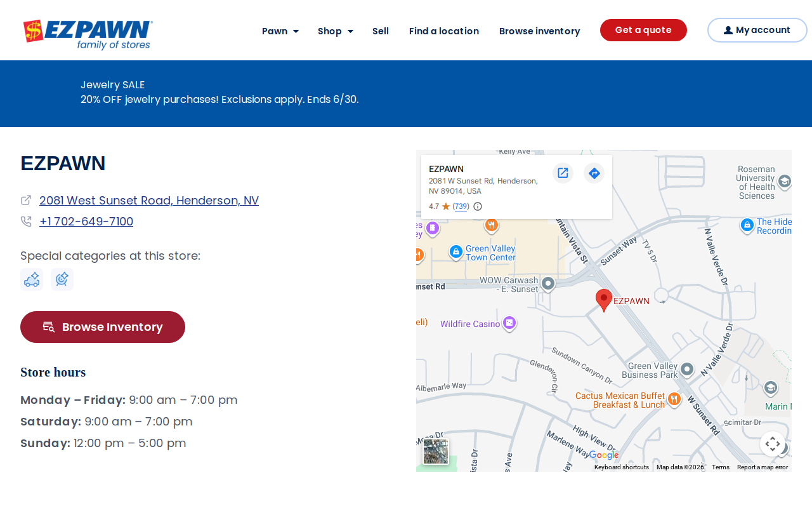Click the orange restaurant marker under info card
The height and width of the screenshot is (508, 812).
(x=491, y=225)
